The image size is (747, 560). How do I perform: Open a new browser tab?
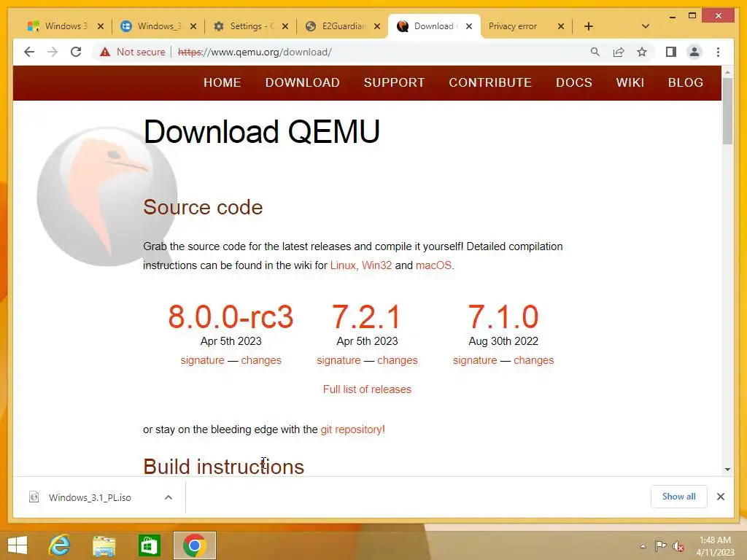click(589, 26)
